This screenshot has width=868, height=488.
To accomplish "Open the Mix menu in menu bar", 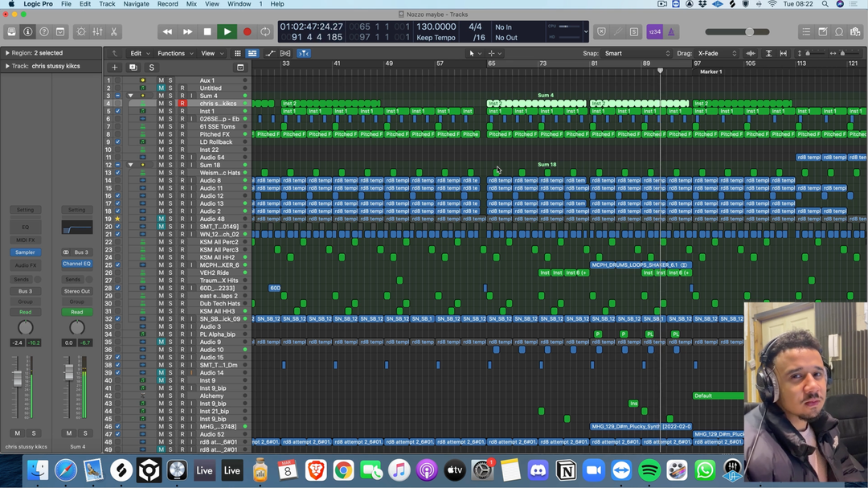I will (x=191, y=4).
